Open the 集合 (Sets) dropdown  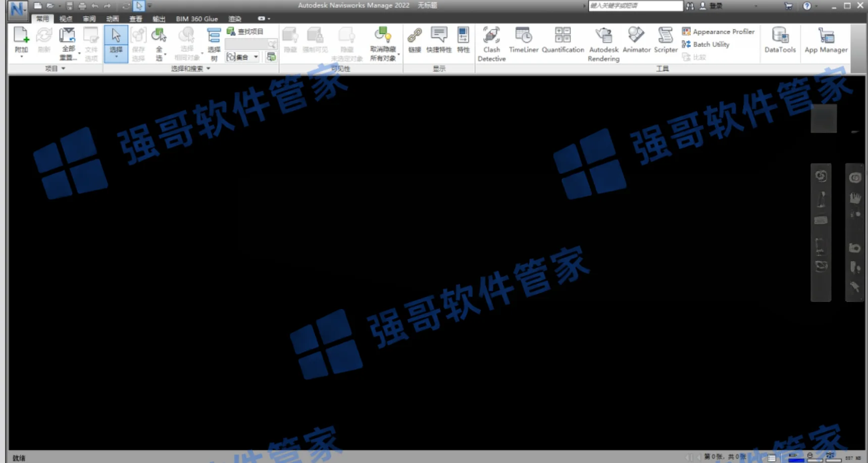[x=242, y=57]
